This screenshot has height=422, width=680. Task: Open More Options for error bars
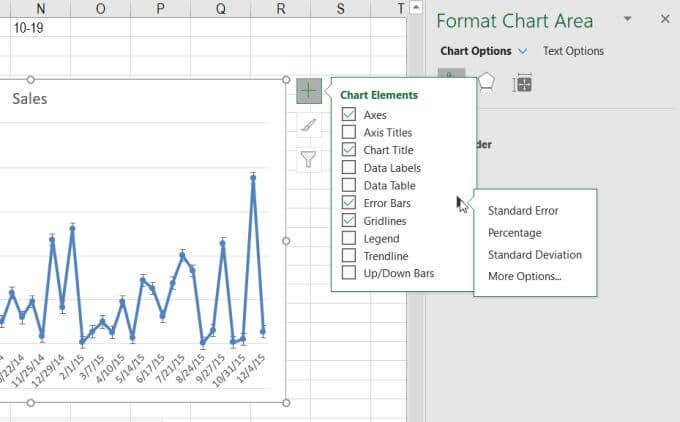[524, 276]
